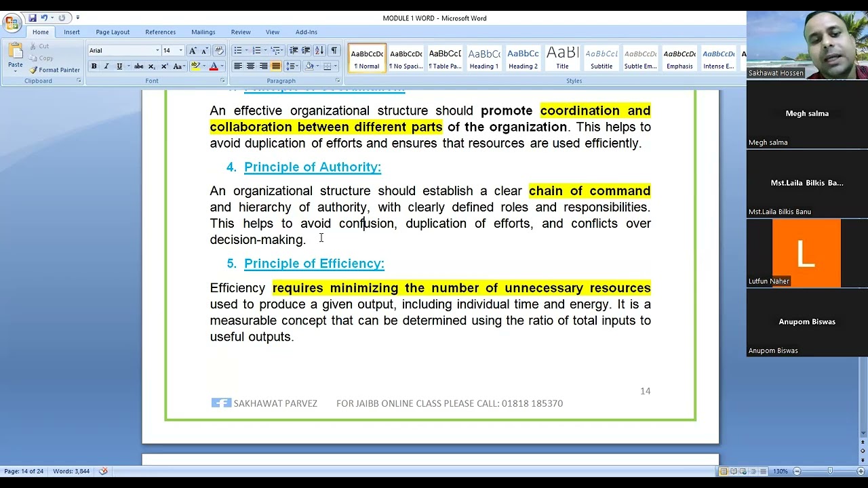
Task: Open Customize Quick Access Toolbar dropdown
Action: point(77,18)
